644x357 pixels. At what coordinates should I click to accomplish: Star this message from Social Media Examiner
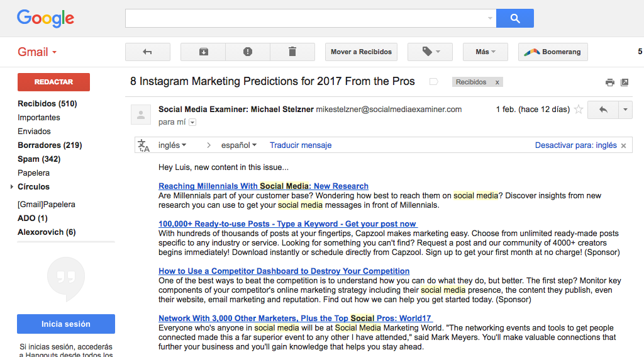[579, 110]
